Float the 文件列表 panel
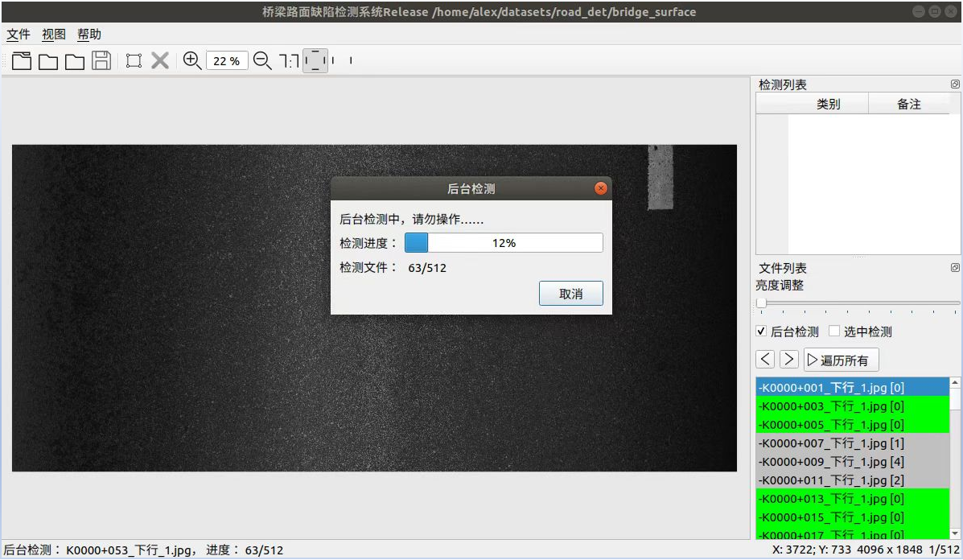The width and height of the screenshot is (963, 560). (955, 268)
